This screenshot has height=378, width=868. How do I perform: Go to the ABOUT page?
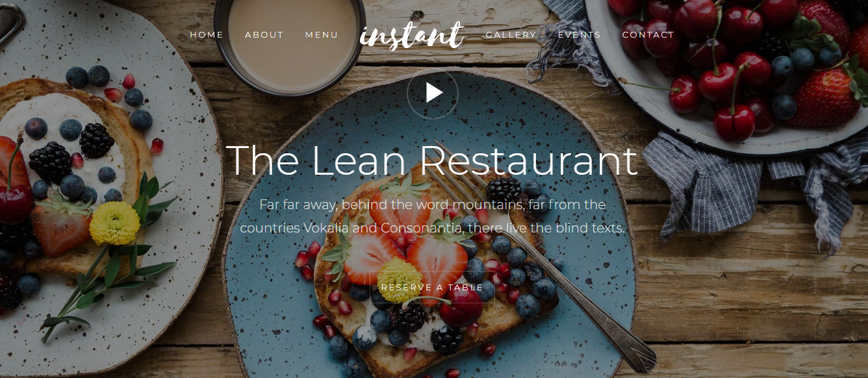[x=264, y=35]
